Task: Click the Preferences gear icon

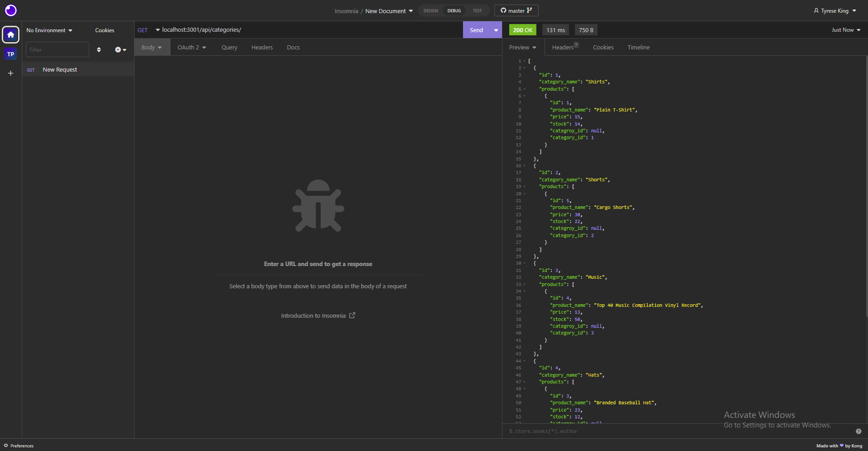Action: [6, 446]
